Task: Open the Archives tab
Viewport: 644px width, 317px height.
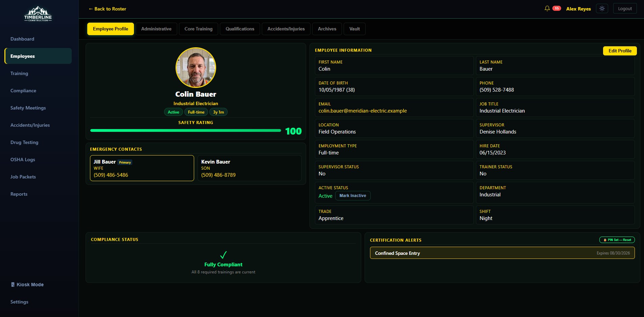Action: (x=327, y=29)
